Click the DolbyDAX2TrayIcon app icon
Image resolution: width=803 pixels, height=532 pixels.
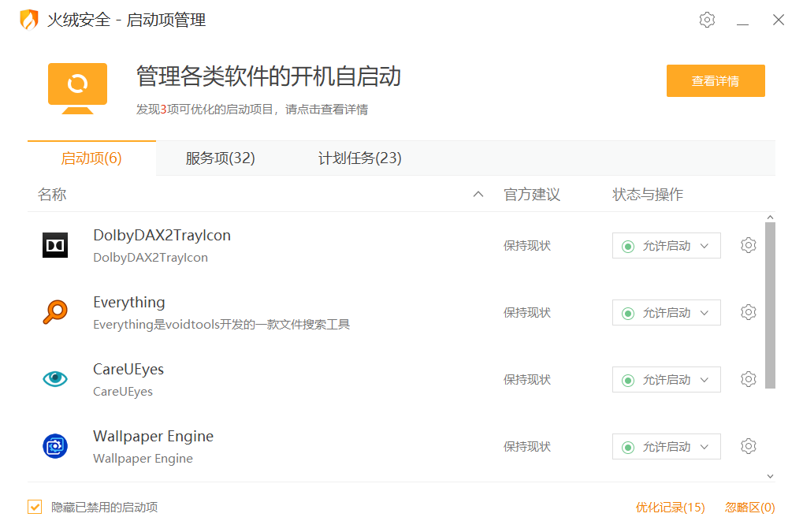click(55, 245)
